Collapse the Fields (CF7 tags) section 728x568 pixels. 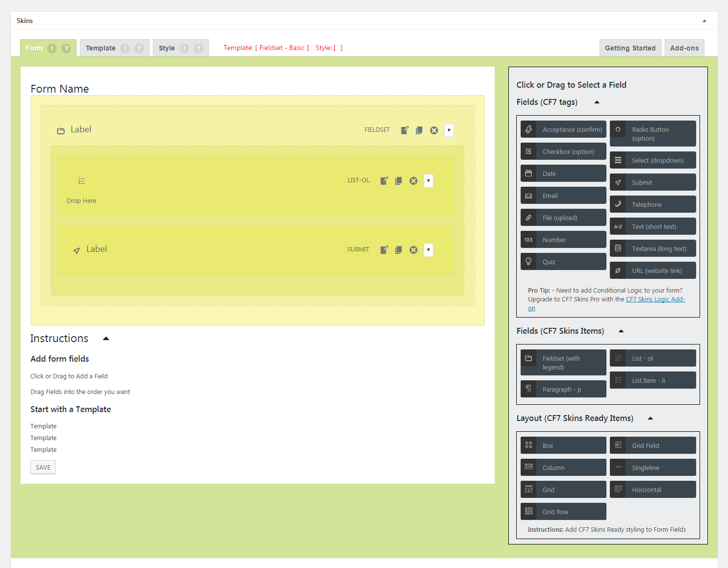(597, 102)
